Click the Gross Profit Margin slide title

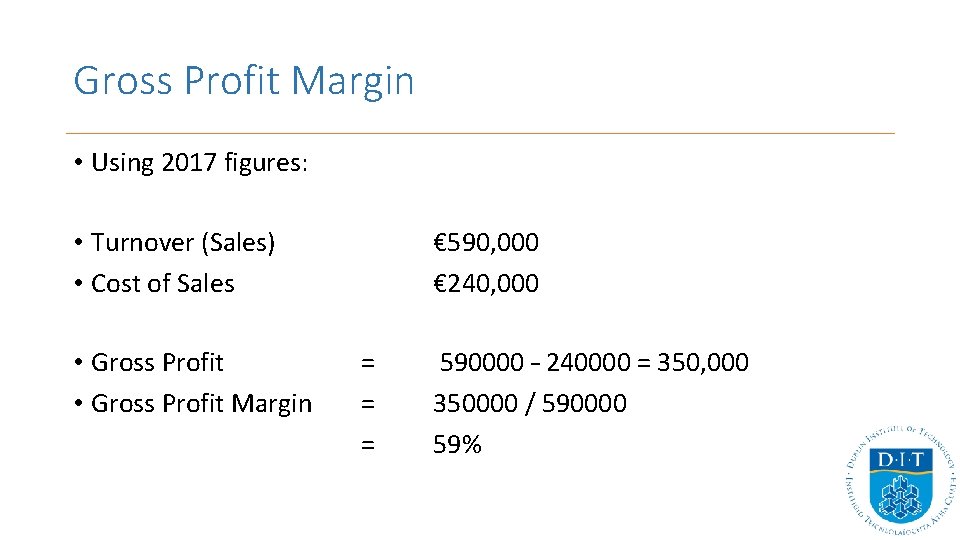pyautogui.click(x=244, y=82)
